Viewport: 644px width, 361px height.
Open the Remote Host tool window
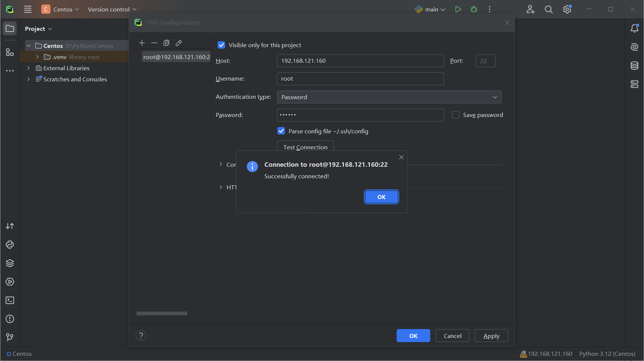pyautogui.click(x=635, y=84)
